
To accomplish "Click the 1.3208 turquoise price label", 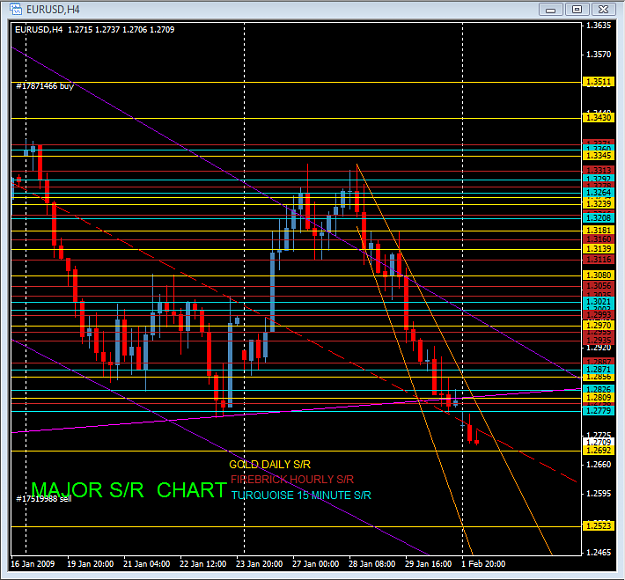I will [598, 218].
